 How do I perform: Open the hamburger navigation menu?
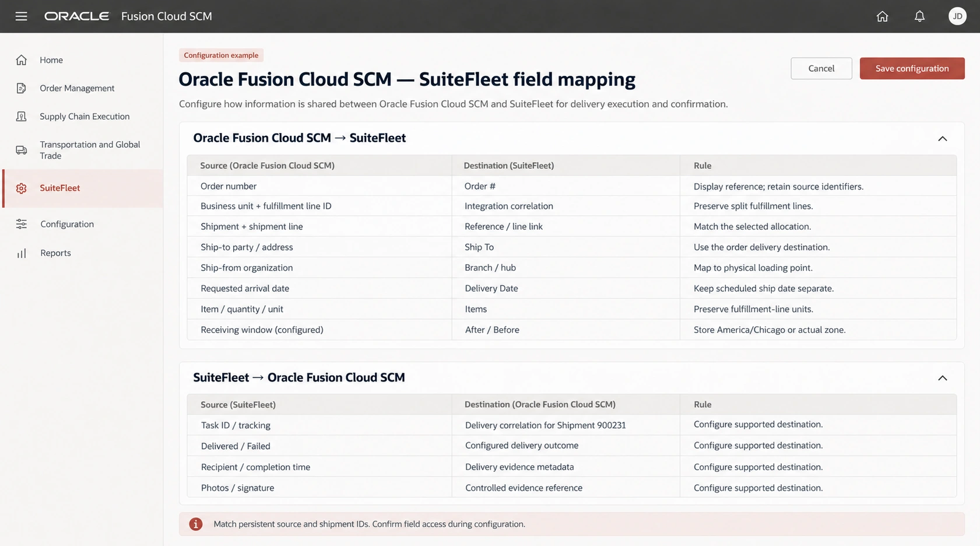point(22,16)
